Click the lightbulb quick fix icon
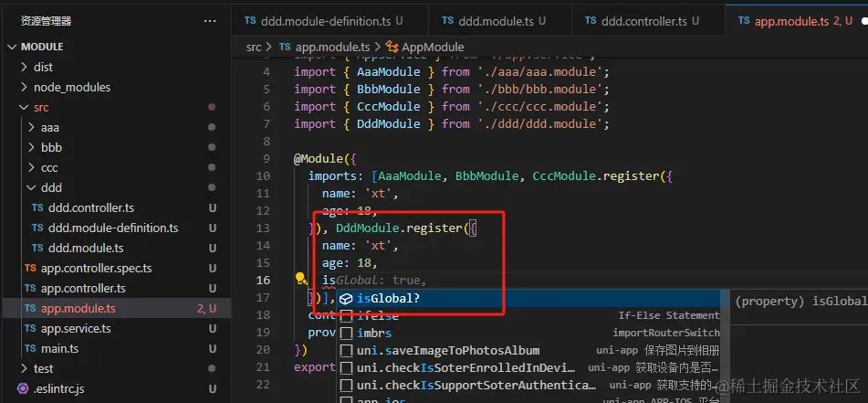 click(x=300, y=278)
